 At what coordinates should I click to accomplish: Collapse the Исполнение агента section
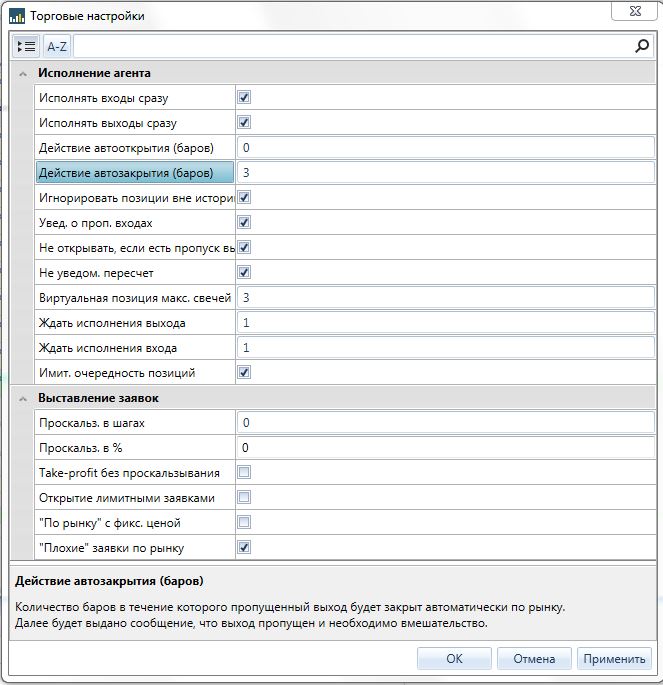[23, 73]
